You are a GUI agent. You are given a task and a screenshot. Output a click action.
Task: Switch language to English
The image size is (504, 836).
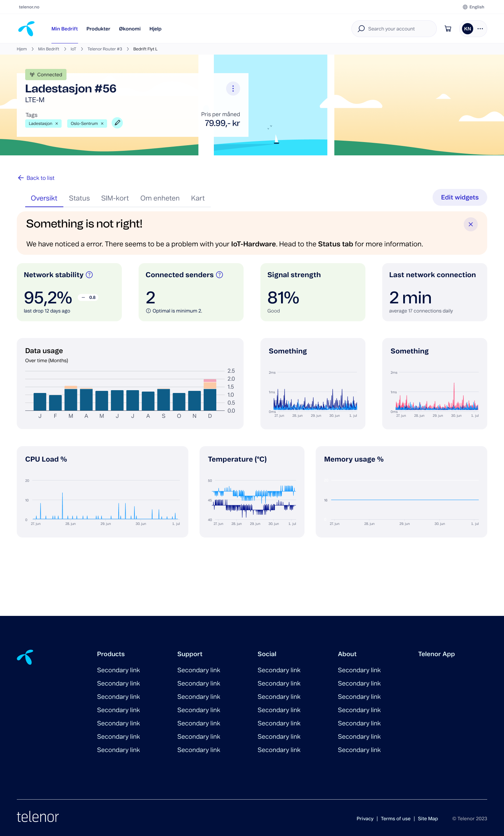[474, 7]
